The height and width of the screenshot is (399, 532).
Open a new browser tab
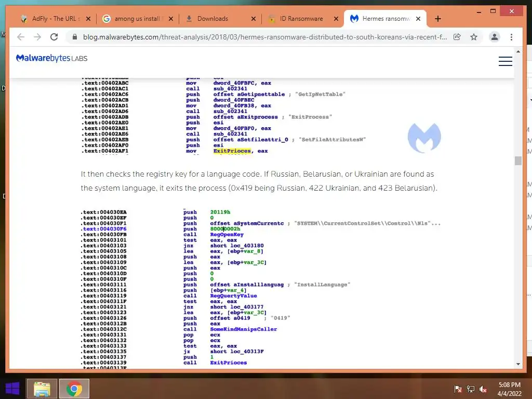[437, 19]
